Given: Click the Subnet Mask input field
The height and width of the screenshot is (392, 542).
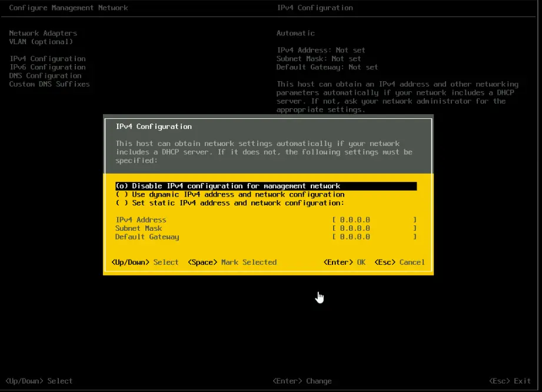Looking at the screenshot, I should point(374,228).
